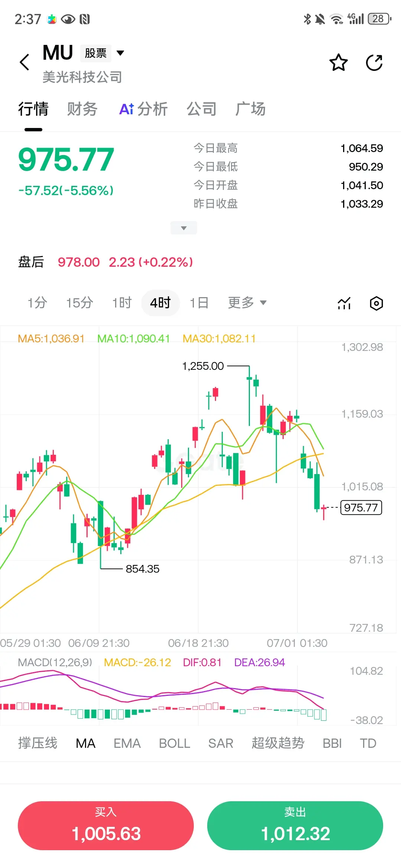Tap the back arrow icon

(25, 62)
